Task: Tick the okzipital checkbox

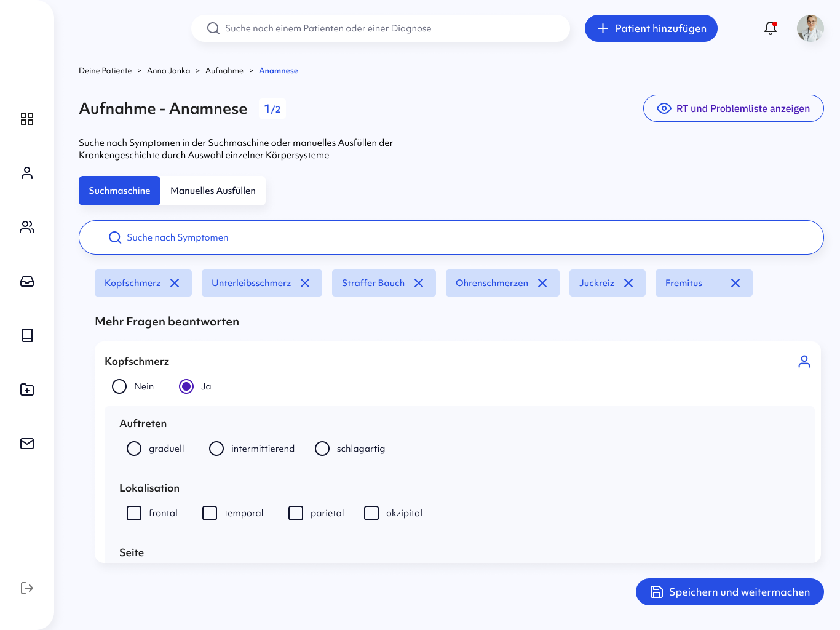Action: pyautogui.click(x=371, y=513)
